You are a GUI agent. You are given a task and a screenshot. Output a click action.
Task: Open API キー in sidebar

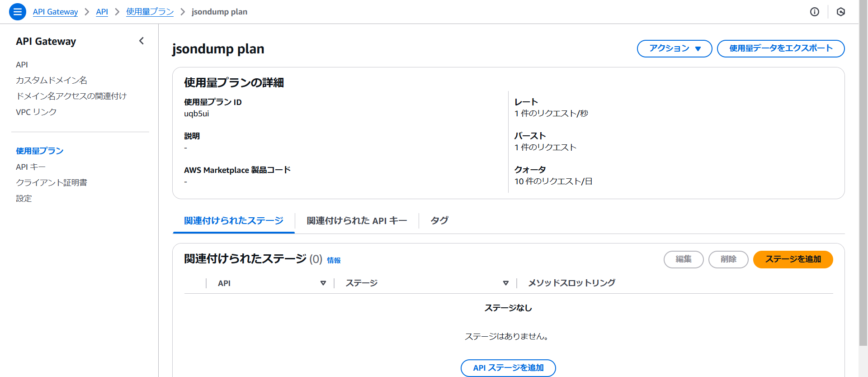[x=31, y=167]
